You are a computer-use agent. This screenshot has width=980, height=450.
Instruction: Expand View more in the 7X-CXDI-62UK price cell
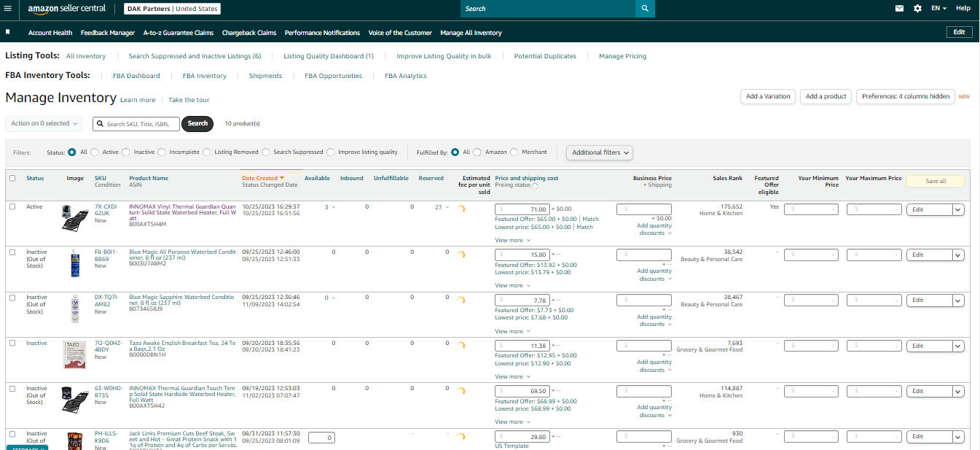(x=511, y=240)
